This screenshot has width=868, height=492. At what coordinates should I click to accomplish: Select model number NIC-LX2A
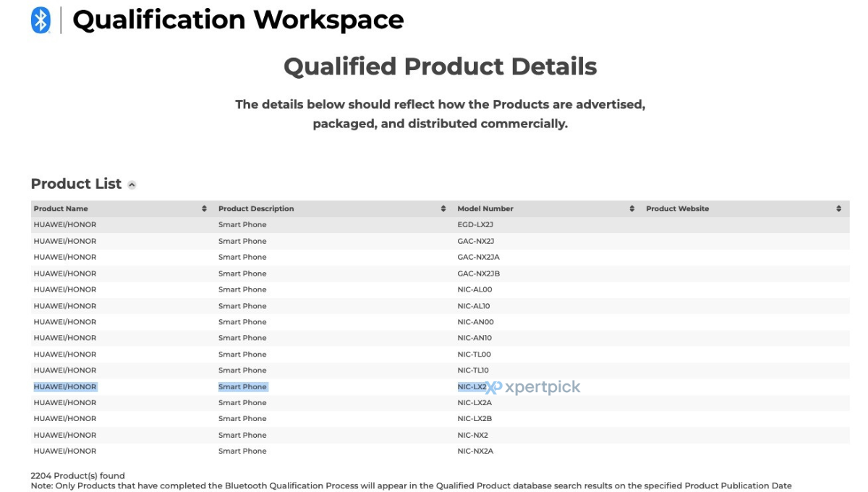[475, 402]
